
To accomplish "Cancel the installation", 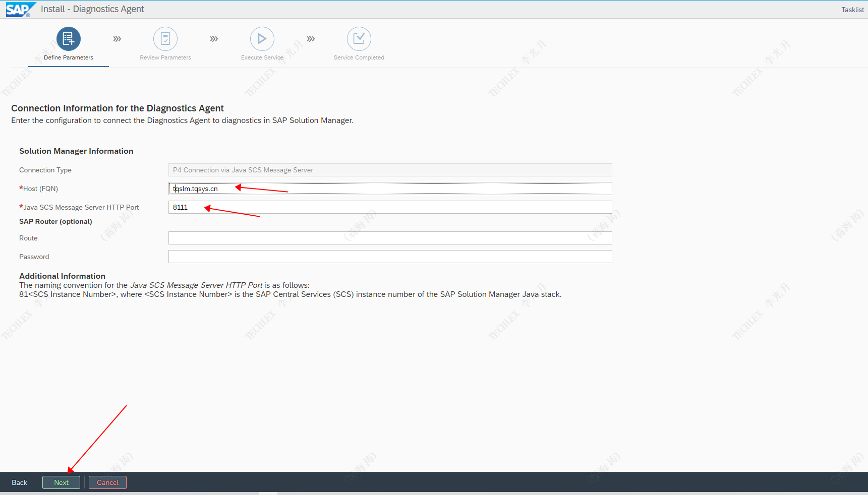I will pos(108,482).
